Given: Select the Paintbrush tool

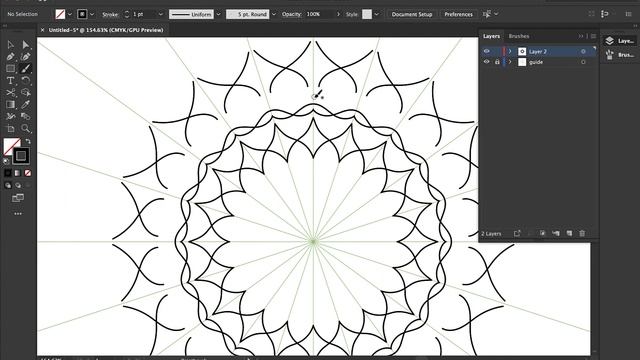Looking at the screenshot, I should point(26,69).
